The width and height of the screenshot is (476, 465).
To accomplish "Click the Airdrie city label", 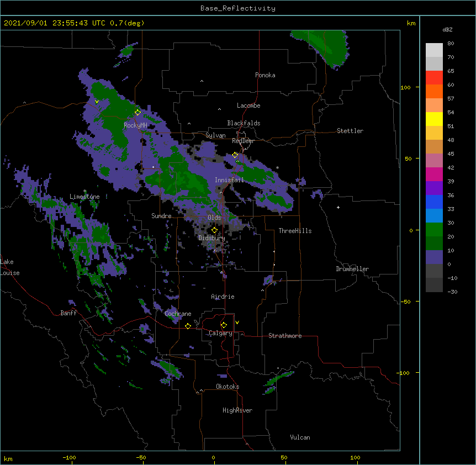I will tap(223, 297).
